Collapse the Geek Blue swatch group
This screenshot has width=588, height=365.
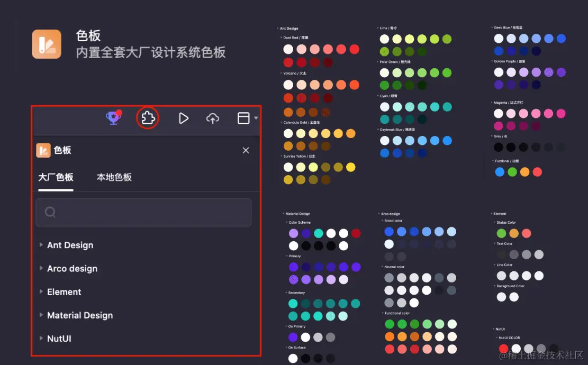[x=492, y=28]
